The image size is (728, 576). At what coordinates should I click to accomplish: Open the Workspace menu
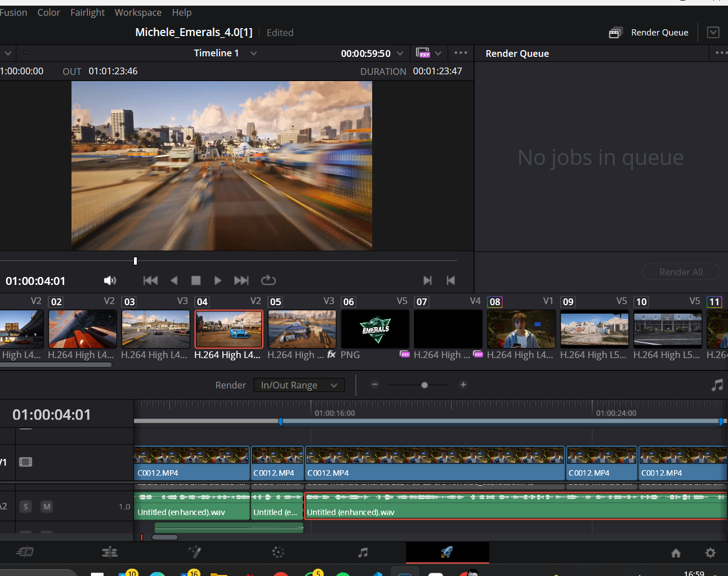pos(138,12)
